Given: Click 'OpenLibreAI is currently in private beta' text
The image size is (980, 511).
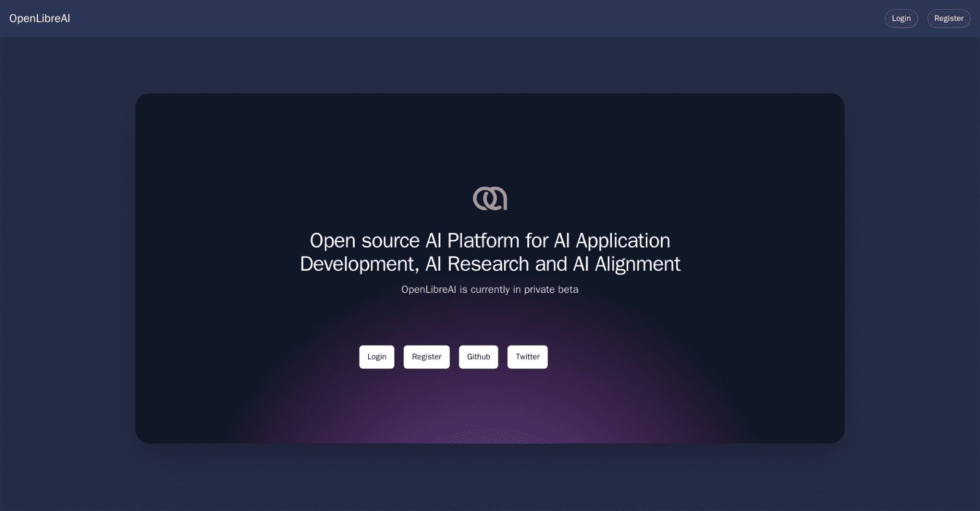Looking at the screenshot, I should click(x=490, y=289).
